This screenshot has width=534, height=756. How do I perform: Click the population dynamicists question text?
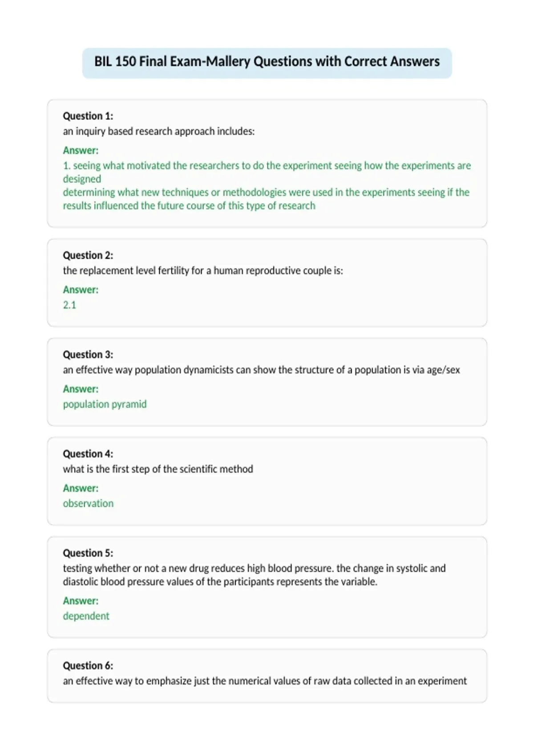coord(262,370)
